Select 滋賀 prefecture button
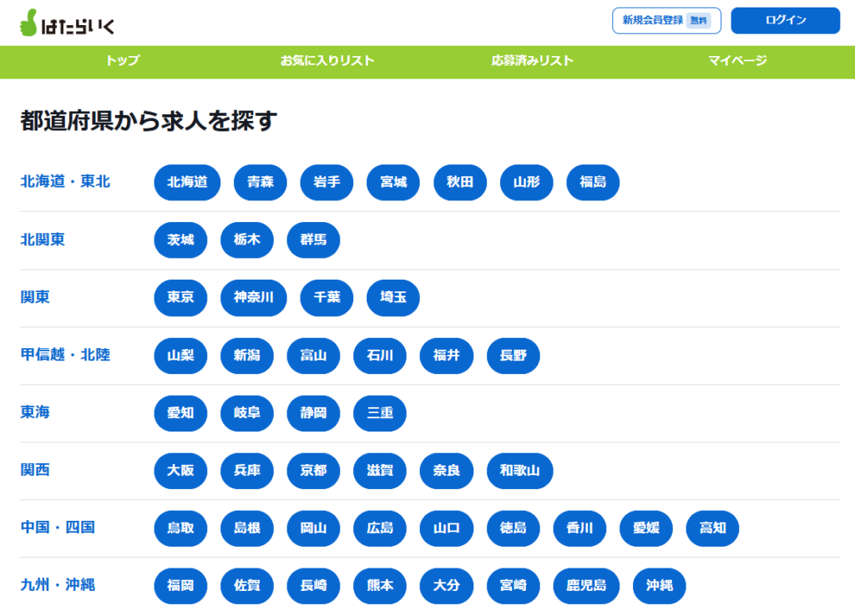855x616 pixels. tap(380, 471)
